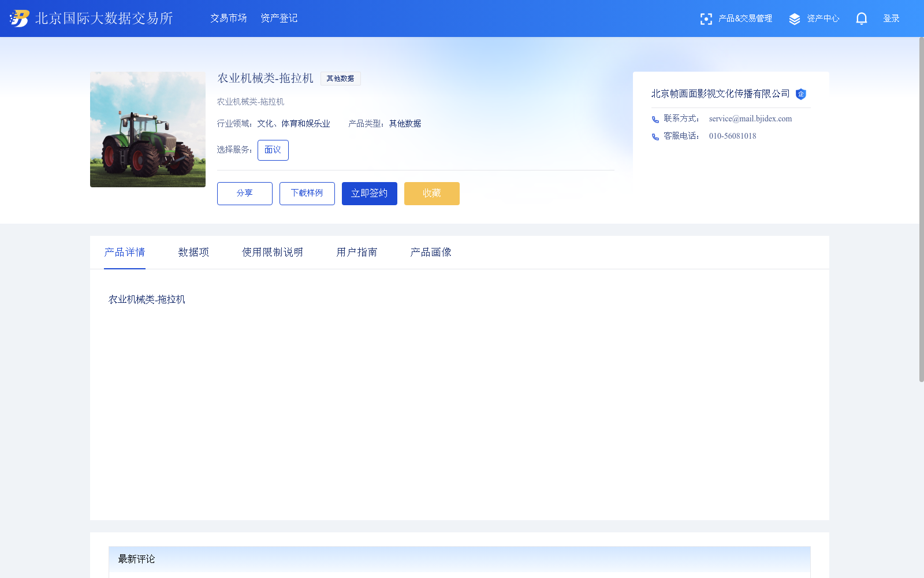Switch to the 产品详情 tab
The height and width of the screenshot is (578, 924).
click(x=125, y=253)
